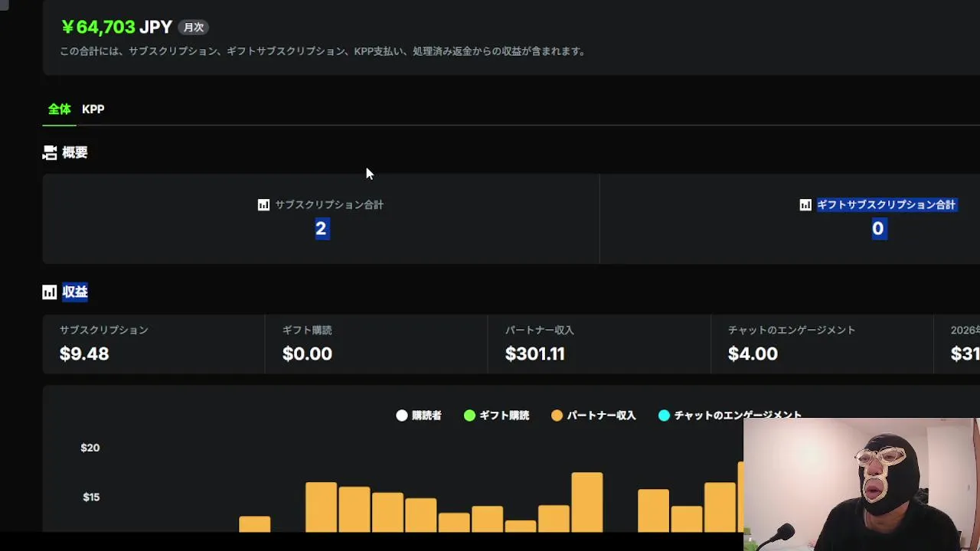Click the subscription total value 2
The height and width of the screenshot is (551, 980).
[322, 228]
